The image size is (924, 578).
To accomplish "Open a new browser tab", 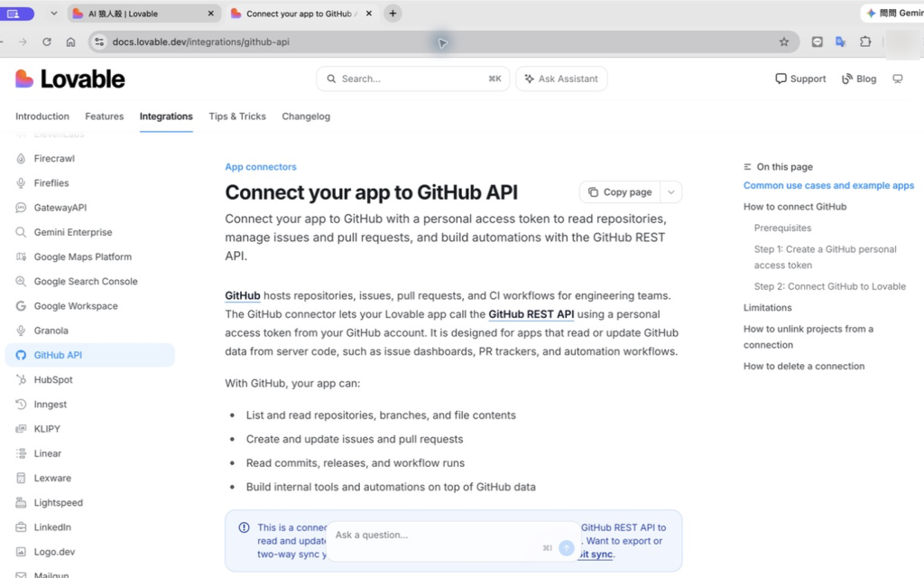I will pos(393,13).
